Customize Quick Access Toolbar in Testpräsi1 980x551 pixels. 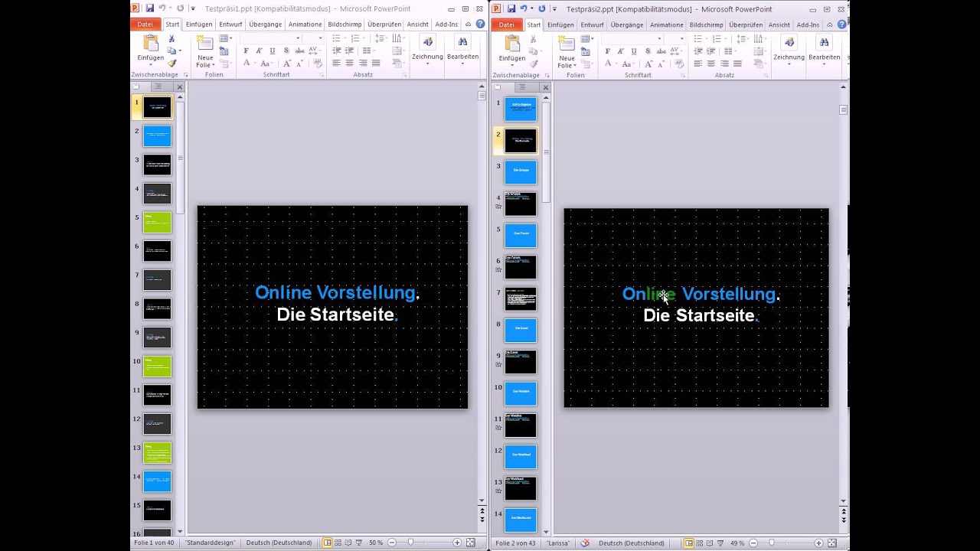coord(193,8)
